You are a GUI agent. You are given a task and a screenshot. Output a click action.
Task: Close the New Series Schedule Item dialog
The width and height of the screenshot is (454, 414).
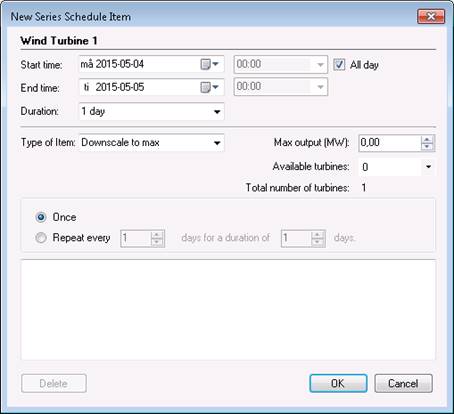click(x=431, y=16)
